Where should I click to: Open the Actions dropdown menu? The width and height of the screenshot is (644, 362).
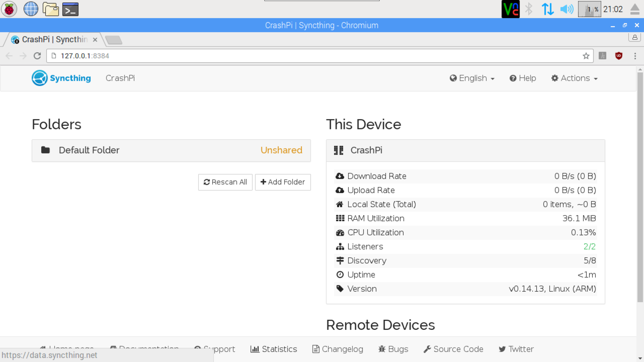pos(575,78)
